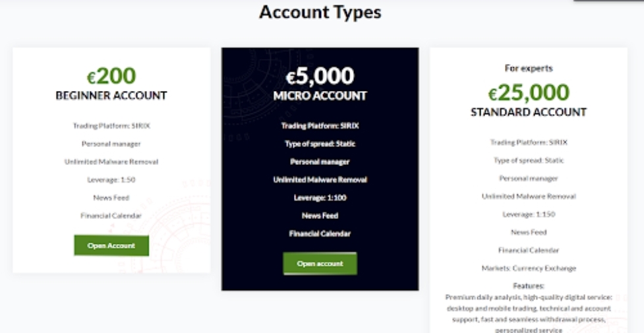Click the For experts label
The height and width of the screenshot is (333, 644).
pyautogui.click(x=529, y=68)
